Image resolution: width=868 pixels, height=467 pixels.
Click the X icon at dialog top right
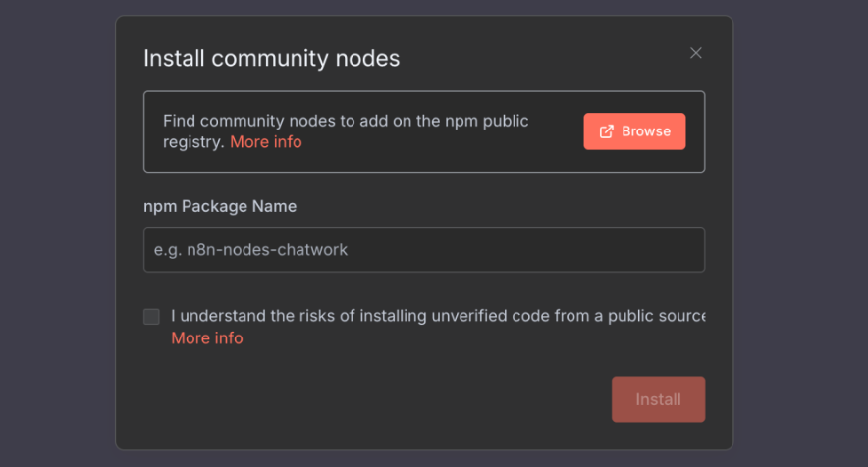click(x=695, y=53)
